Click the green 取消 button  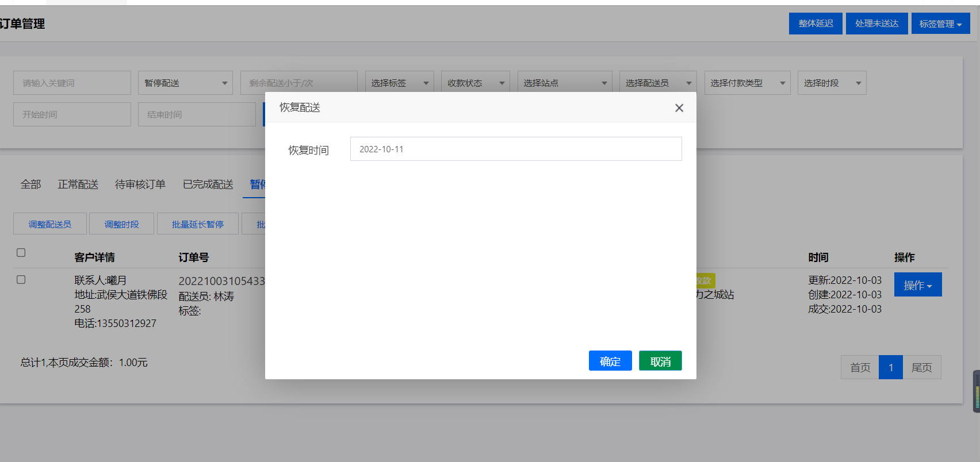[x=660, y=361]
